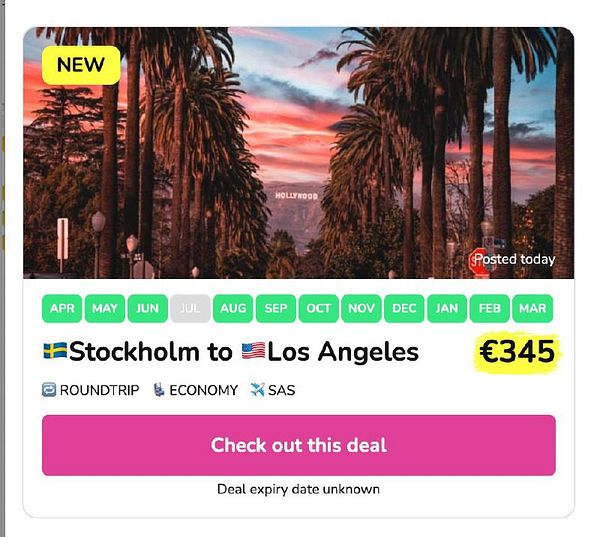This screenshot has height=537, width=600.
Task: Click the €345 highlighted price
Action: tap(515, 352)
